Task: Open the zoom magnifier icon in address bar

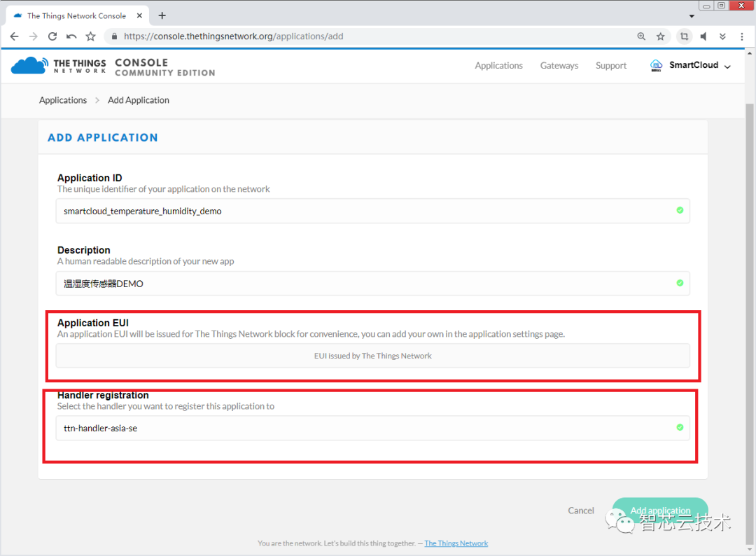Action: (x=641, y=36)
